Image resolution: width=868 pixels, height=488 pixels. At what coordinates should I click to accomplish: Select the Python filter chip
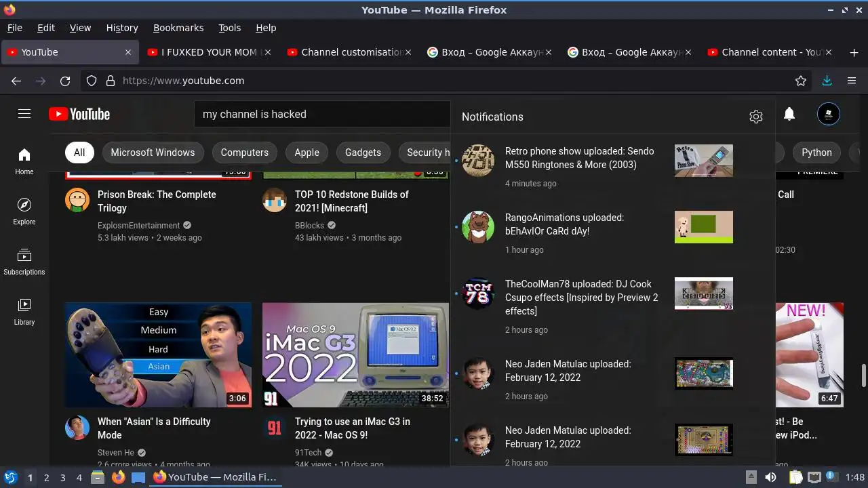(816, 152)
